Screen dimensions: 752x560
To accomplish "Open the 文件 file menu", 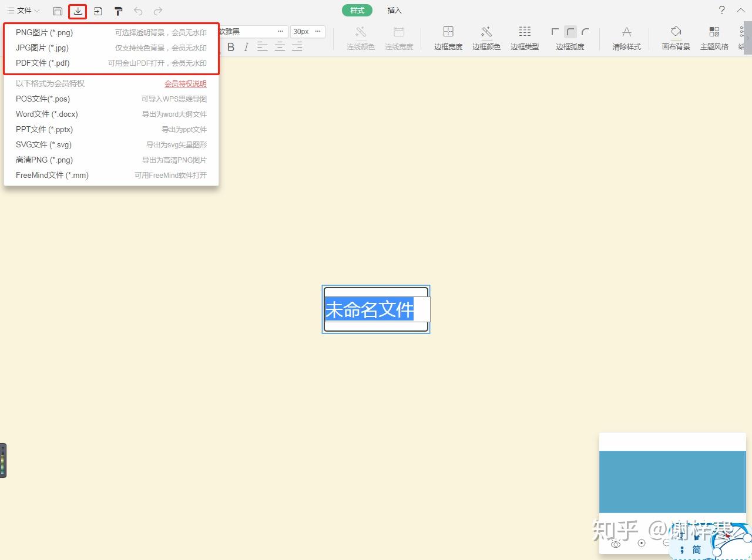I will (22, 11).
